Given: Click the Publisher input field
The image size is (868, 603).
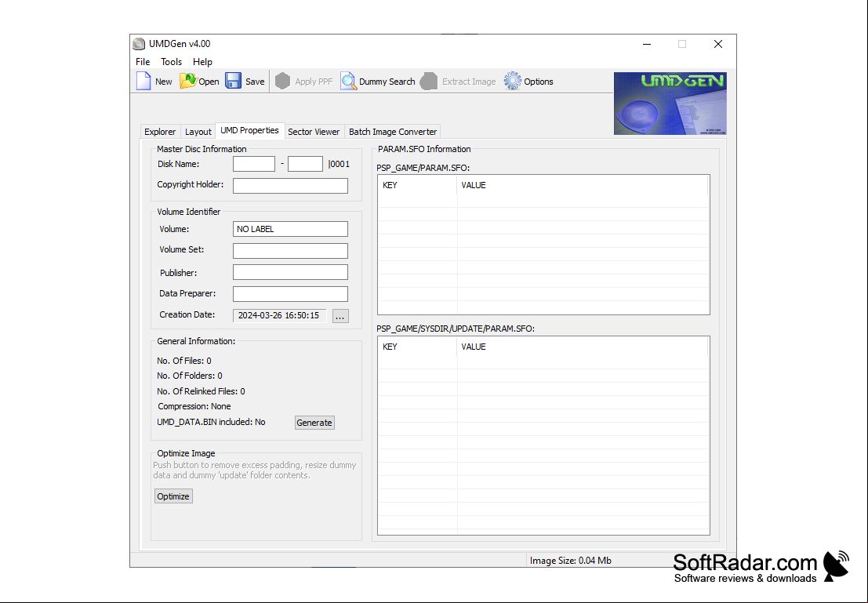Looking at the screenshot, I should click(x=290, y=272).
